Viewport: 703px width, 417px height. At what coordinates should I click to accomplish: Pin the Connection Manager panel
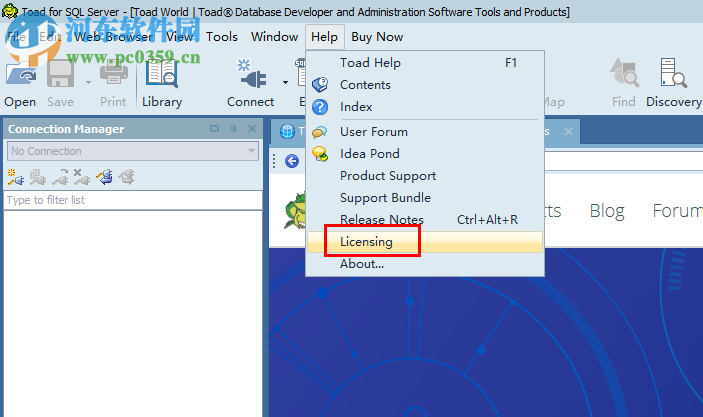tap(233, 129)
